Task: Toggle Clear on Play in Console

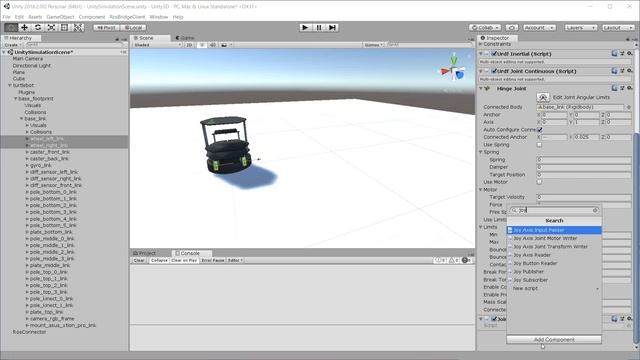Action: point(184,260)
